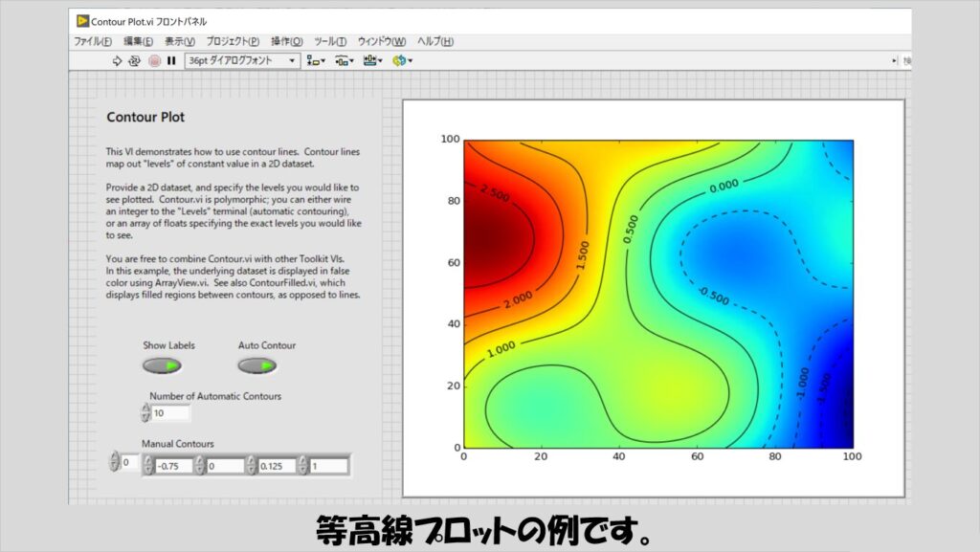Open the ヘルプ (Help) menu
The image size is (980, 552).
[434, 41]
